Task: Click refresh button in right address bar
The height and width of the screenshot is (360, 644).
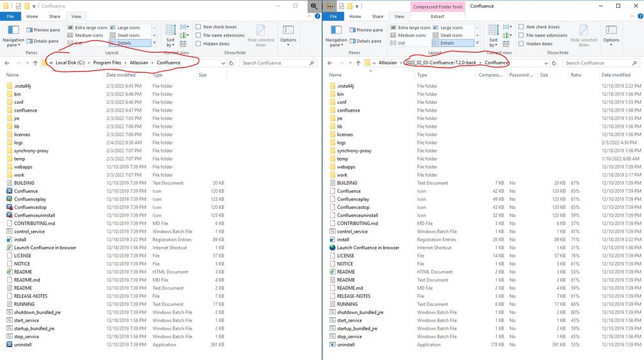Action: (x=554, y=63)
